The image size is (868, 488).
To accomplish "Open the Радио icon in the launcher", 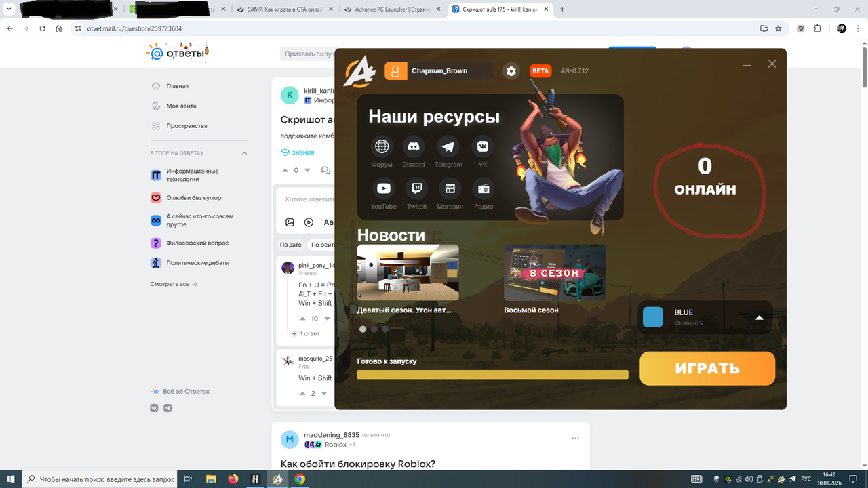I will click(x=484, y=188).
